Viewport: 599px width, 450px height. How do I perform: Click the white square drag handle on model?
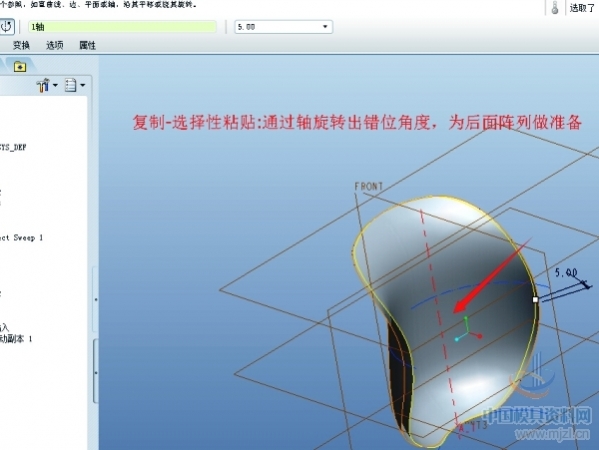click(x=535, y=299)
